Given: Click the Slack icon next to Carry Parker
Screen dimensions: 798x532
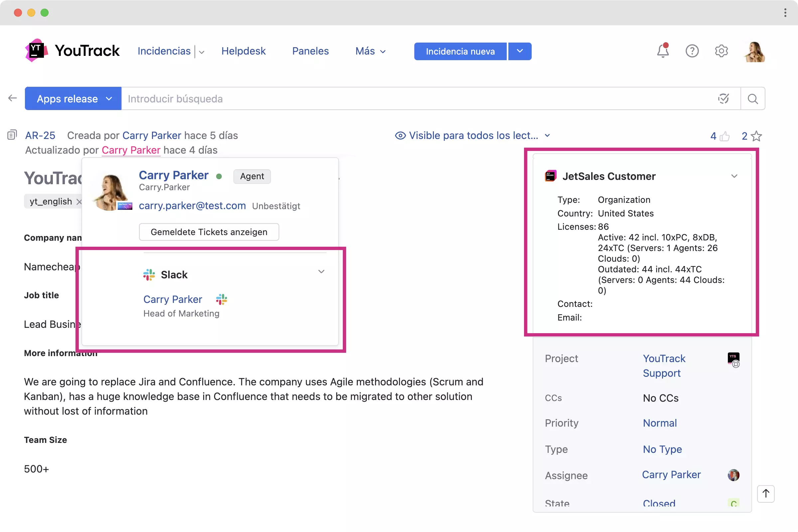Looking at the screenshot, I should click(221, 299).
